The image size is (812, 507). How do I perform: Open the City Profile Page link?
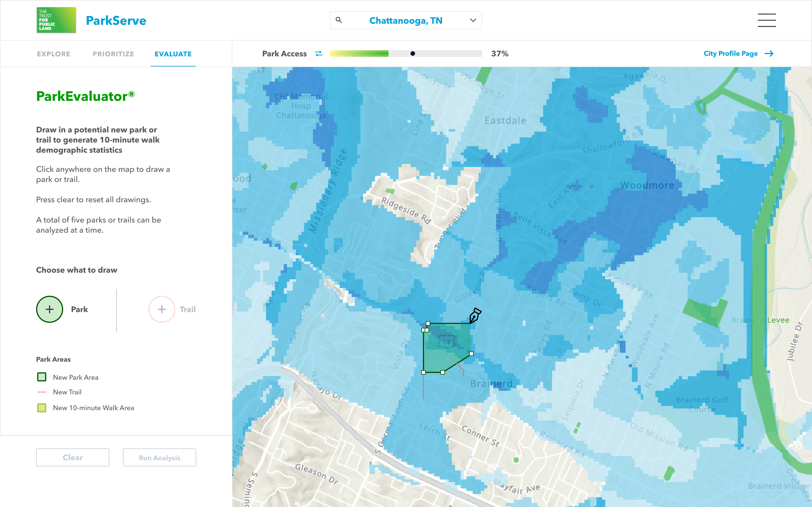coord(731,54)
